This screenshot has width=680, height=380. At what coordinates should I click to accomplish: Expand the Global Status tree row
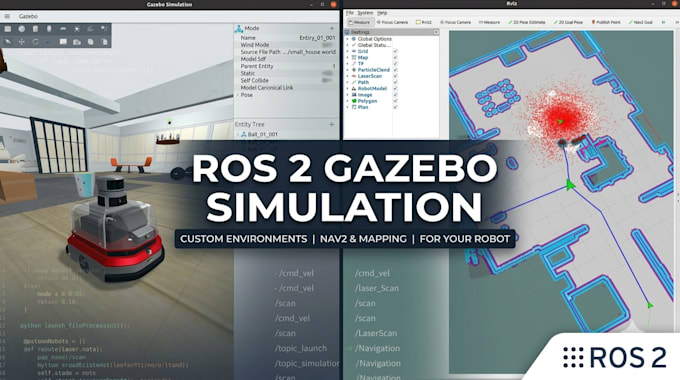[347, 45]
